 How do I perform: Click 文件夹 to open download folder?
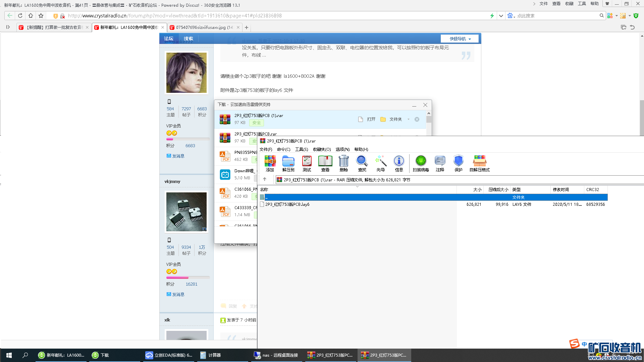pyautogui.click(x=395, y=119)
